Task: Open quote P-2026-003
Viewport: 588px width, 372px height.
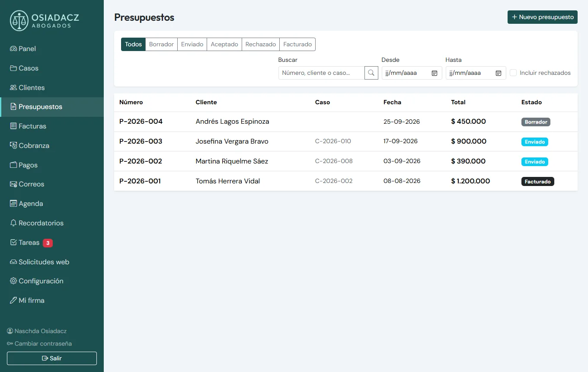Action: [141, 141]
